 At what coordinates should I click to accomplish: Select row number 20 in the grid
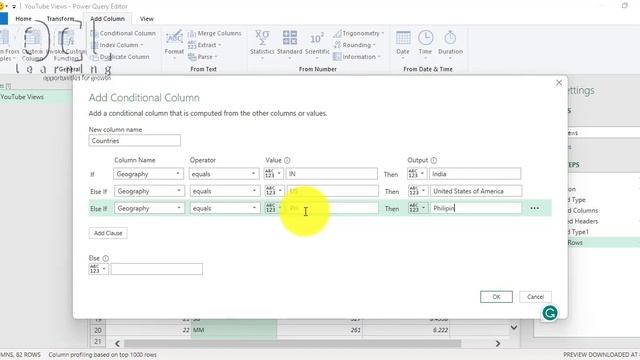click(98, 330)
